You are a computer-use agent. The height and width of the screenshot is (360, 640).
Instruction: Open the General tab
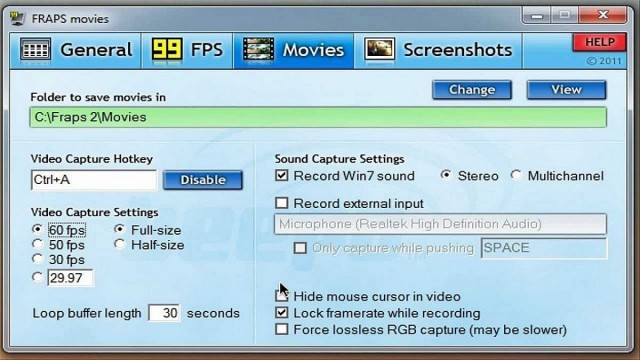76,51
